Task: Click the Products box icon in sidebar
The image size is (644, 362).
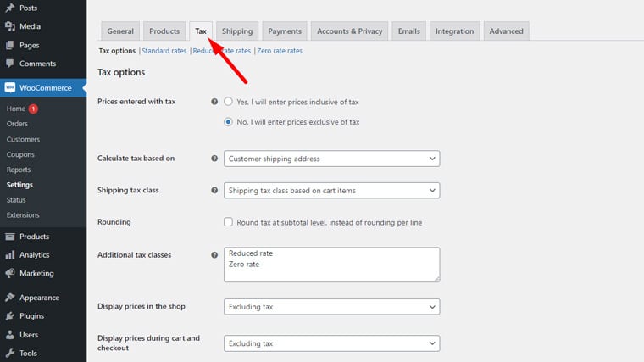Action: tap(9, 237)
